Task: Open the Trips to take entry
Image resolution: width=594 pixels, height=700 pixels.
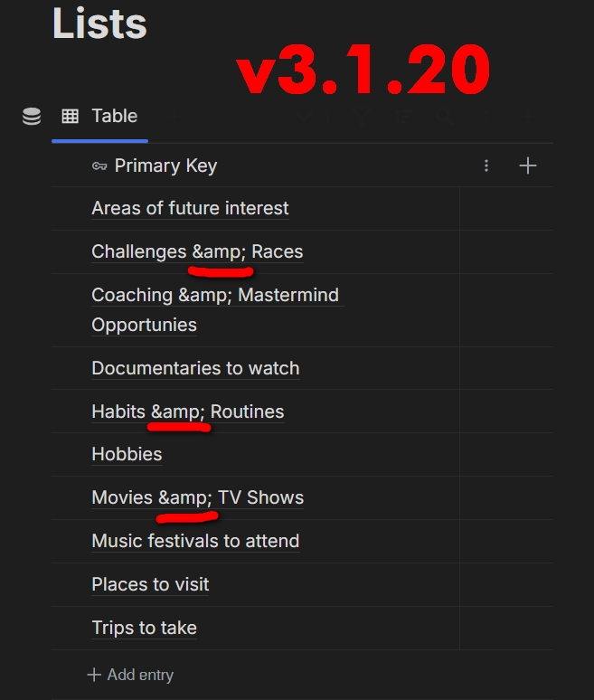Action: [144, 628]
